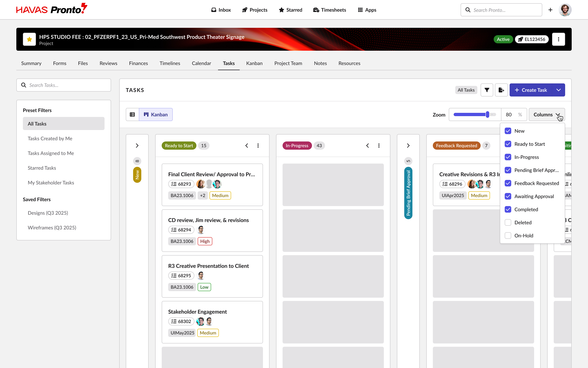Viewport: 588px width, 368px height.
Task: Expand the Pending Brief Approval column
Action: tap(408, 146)
